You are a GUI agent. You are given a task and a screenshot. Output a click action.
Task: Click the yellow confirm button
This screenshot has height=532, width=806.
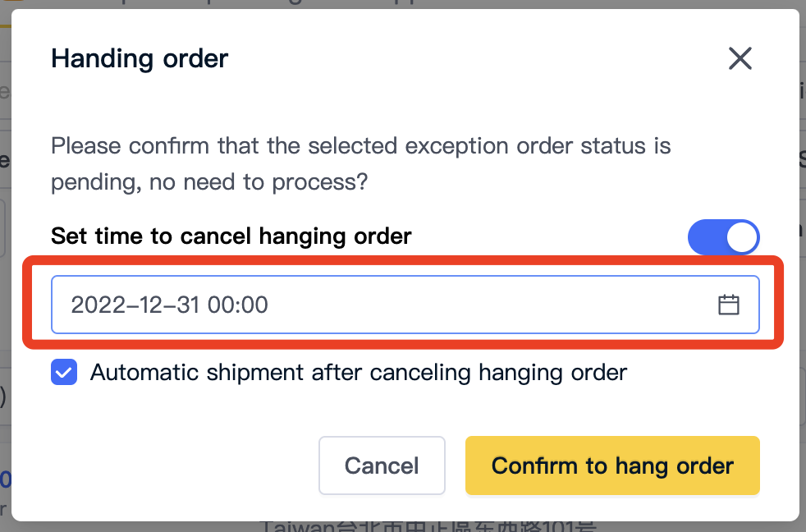tap(613, 465)
